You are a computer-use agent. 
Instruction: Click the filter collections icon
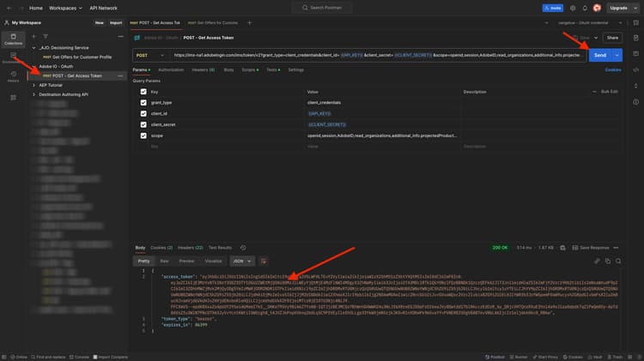46,37
